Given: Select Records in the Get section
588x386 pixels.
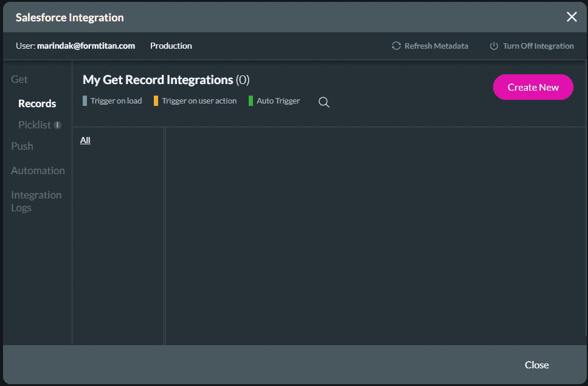Looking at the screenshot, I should pyautogui.click(x=37, y=103).
